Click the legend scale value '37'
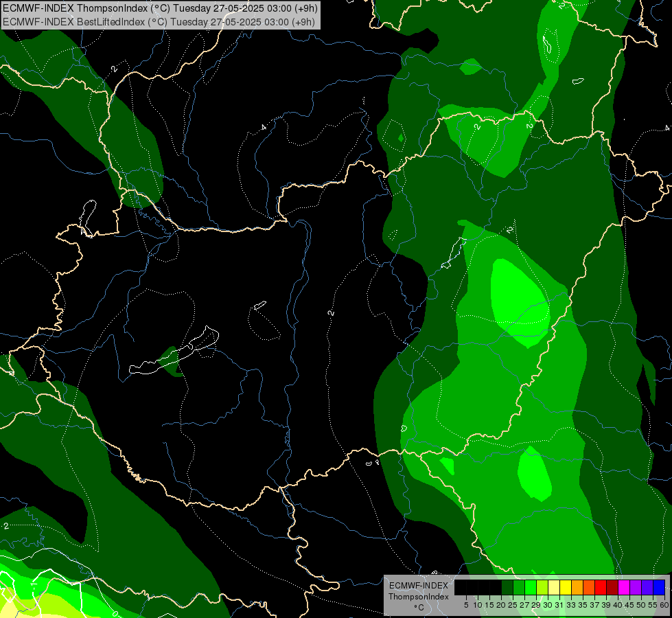 point(594,605)
